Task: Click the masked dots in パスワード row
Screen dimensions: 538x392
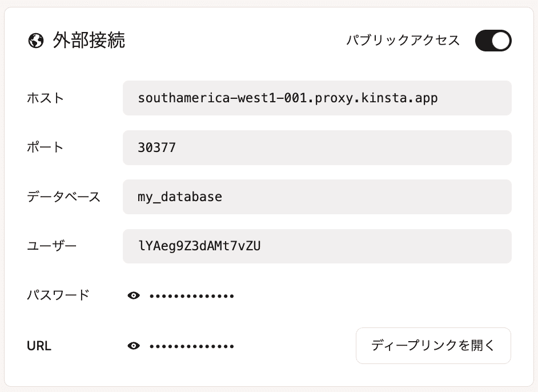Action: [x=192, y=296]
